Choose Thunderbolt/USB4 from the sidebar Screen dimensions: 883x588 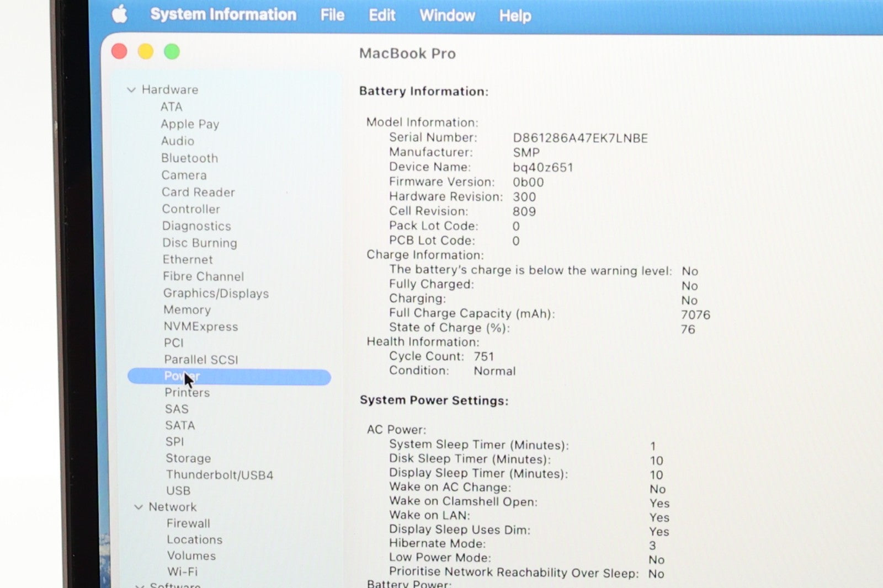220,475
